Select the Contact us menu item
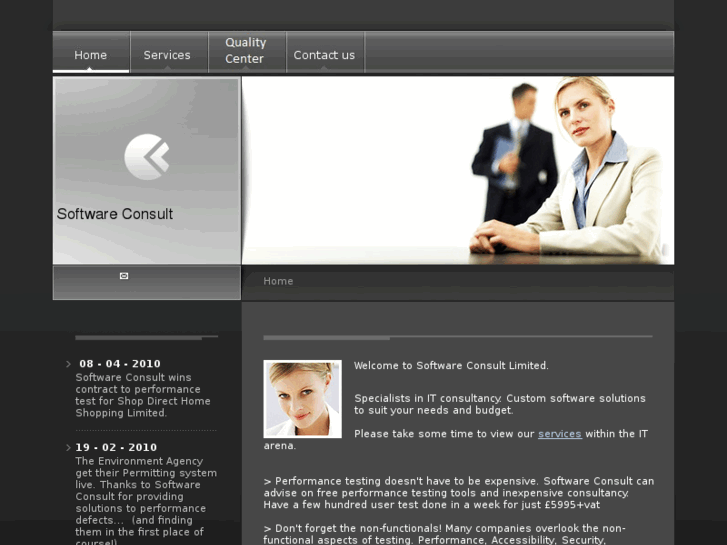The image size is (727, 545). tap(325, 52)
